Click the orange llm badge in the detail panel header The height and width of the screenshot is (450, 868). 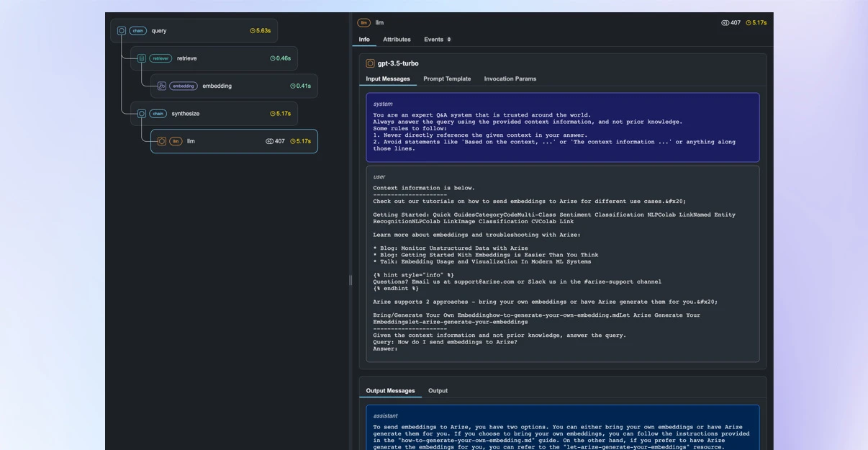(x=363, y=22)
